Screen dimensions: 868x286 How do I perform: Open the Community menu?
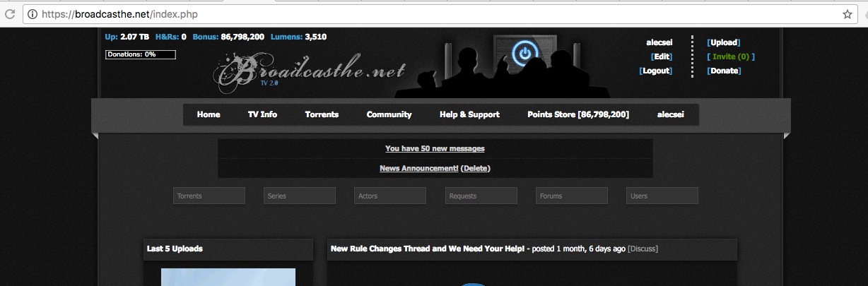389,114
